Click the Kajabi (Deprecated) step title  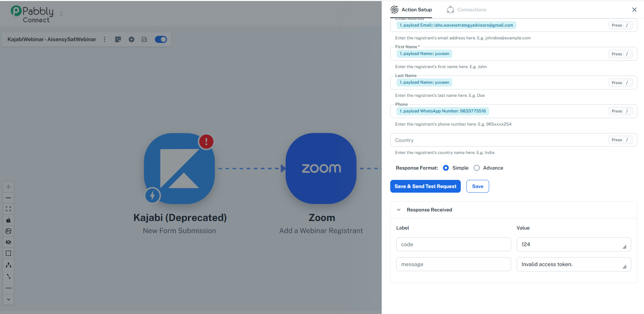(x=180, y=217)
